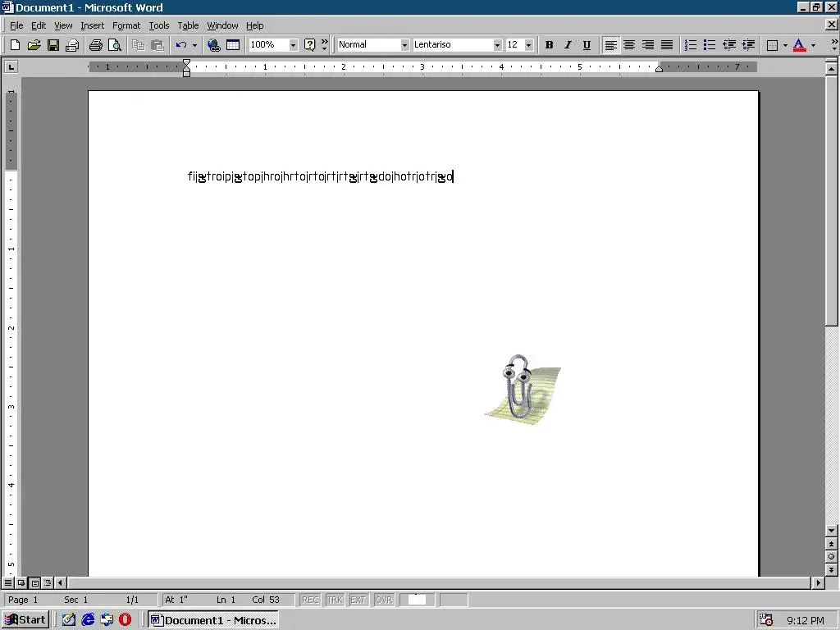This screenshot has width=840, height=630.
Task: Switch to Web Layout view
Action: click(21, 582)
